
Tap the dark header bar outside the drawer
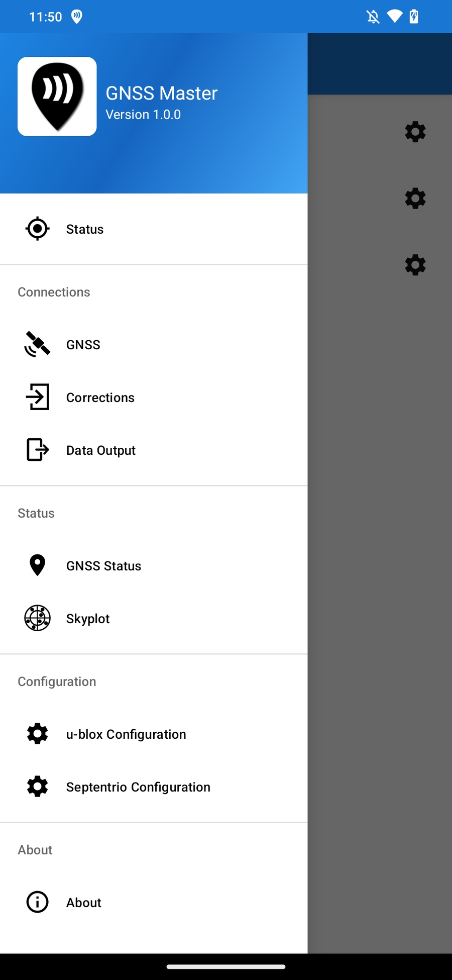tap(380, 64)
